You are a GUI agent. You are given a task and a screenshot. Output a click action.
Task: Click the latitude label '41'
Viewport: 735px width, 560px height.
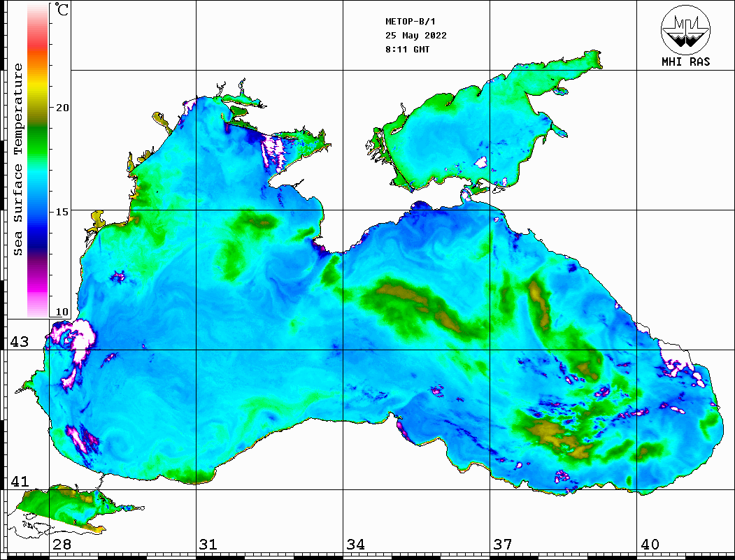pos(19,481)
